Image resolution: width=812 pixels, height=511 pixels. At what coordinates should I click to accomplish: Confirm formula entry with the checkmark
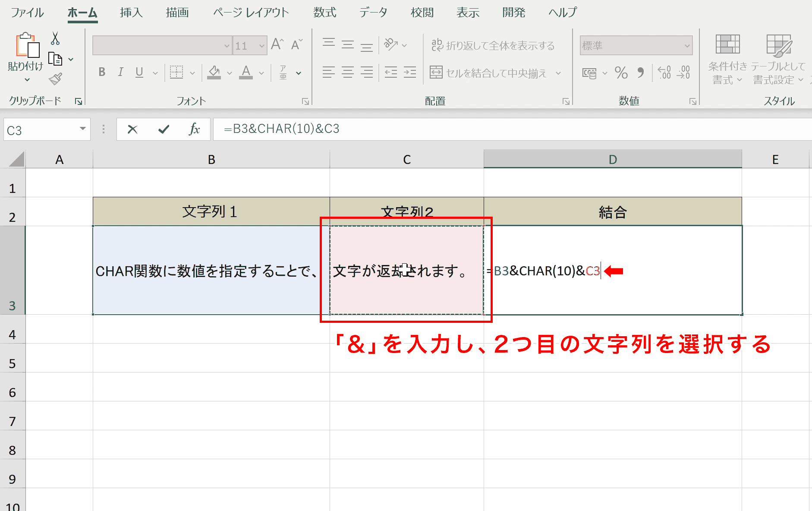tap(164, 129)
